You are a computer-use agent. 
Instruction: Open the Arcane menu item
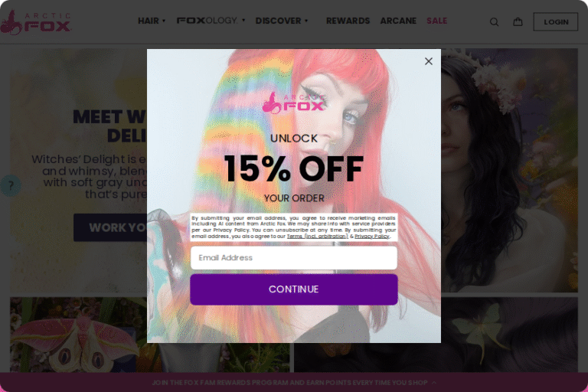point(398,21)
